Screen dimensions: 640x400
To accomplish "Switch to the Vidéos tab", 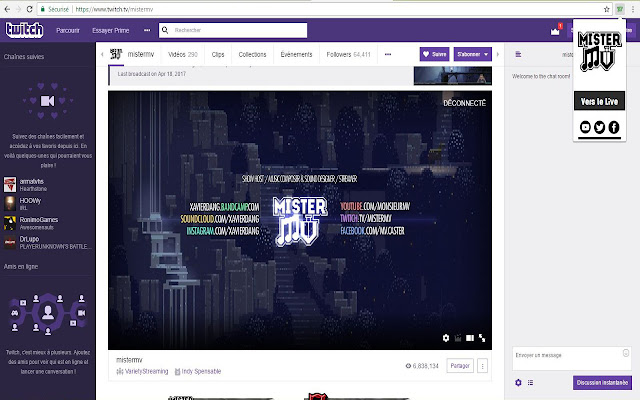I will (x=182, y=54).
